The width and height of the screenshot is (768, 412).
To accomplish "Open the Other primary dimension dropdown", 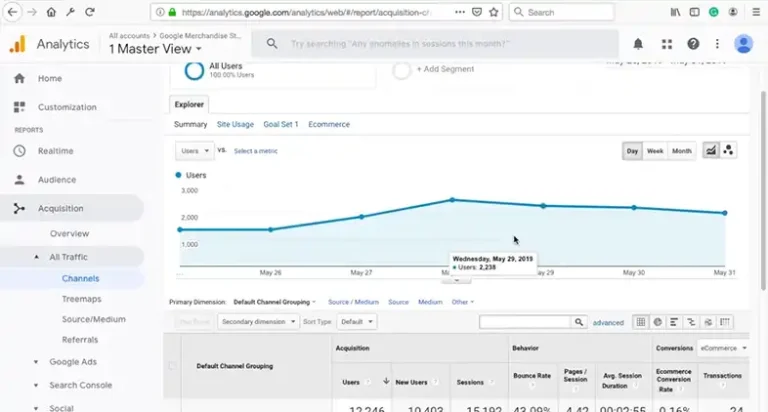I will [x=462, y=302].
